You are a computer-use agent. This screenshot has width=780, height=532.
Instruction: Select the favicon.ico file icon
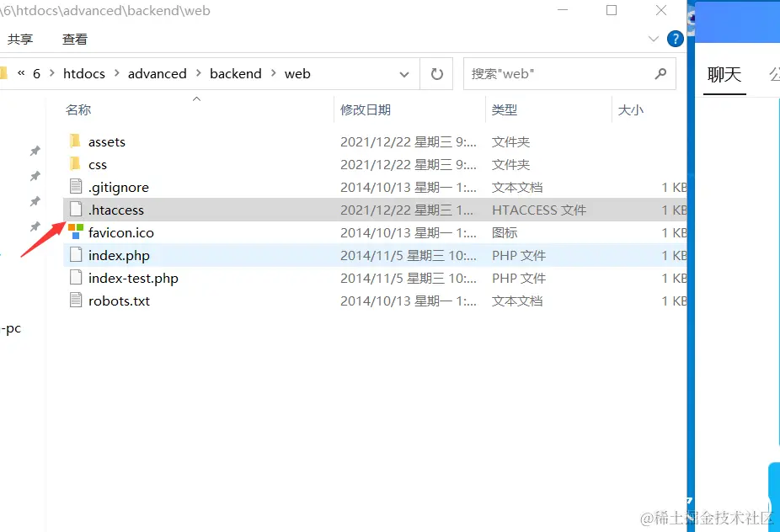point(76,231)
